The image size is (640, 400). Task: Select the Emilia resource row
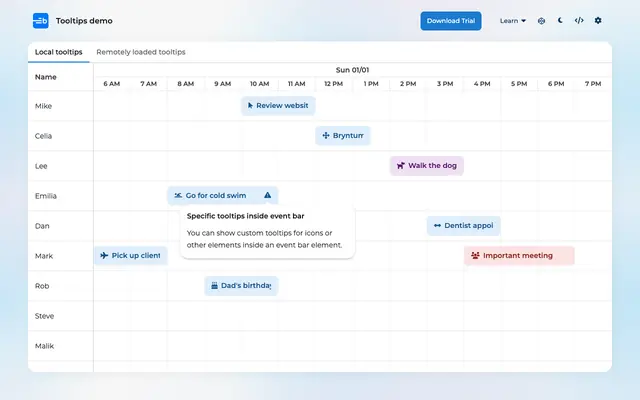pos(320,196)
